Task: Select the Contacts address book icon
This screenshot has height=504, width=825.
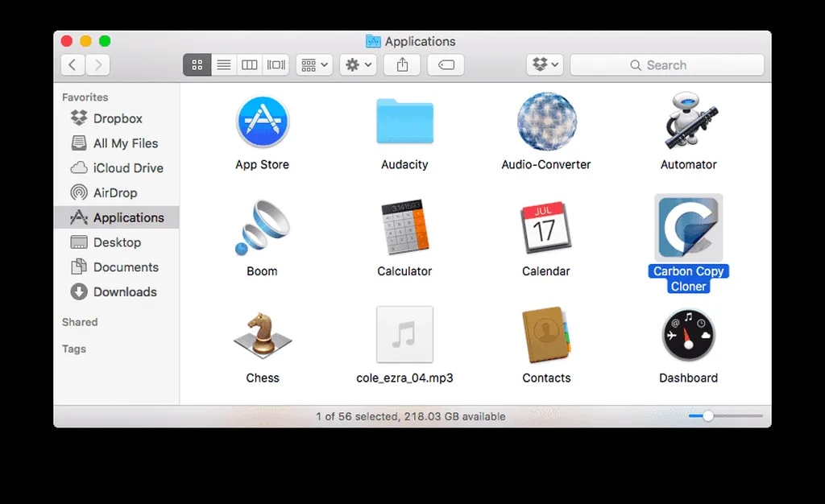Action: (x=545, y=334)
